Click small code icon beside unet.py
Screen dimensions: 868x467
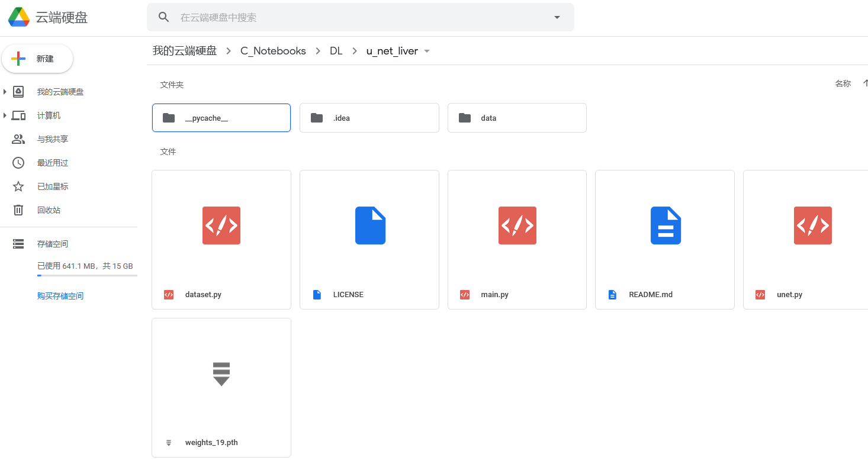click(760, 294)
